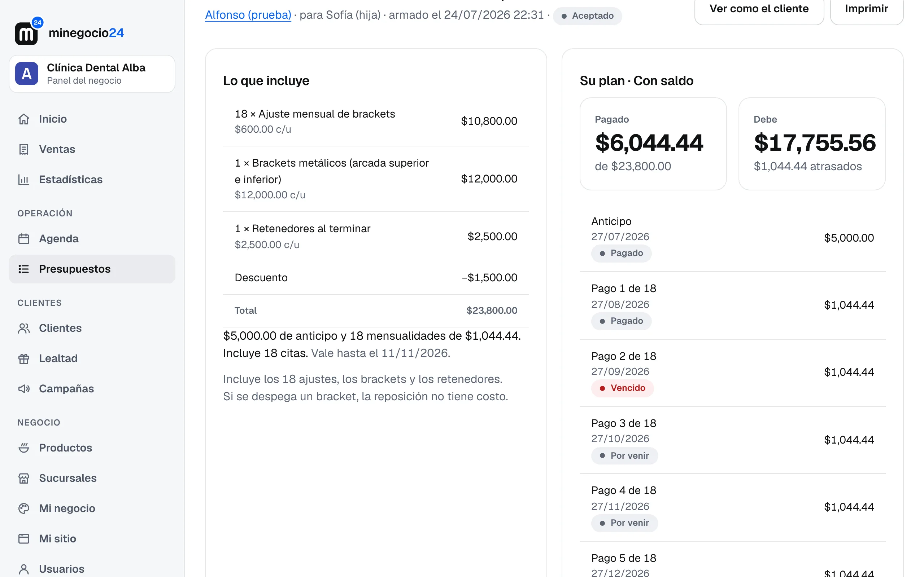Click the Ventas receipt icon

point(24,149)
